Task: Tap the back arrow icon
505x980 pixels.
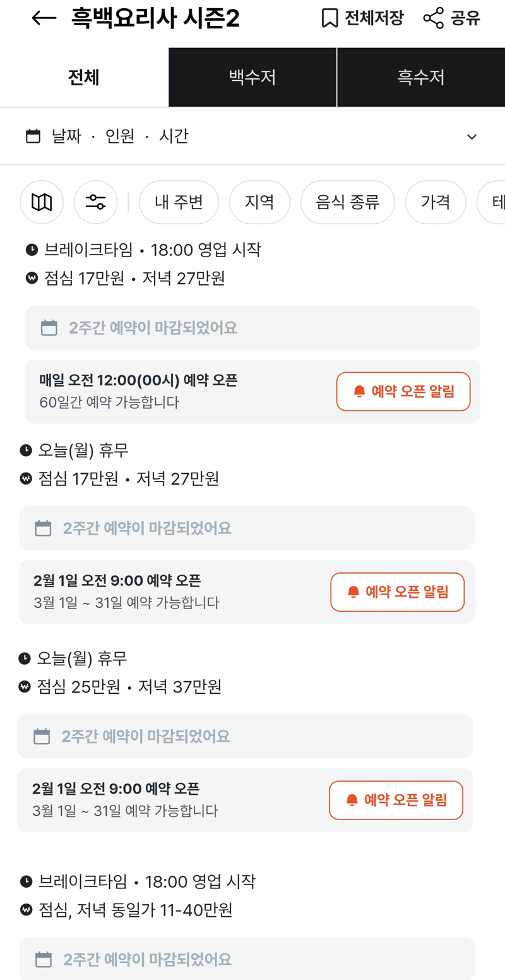Action: pyautogui.click(x=44, y=18)
